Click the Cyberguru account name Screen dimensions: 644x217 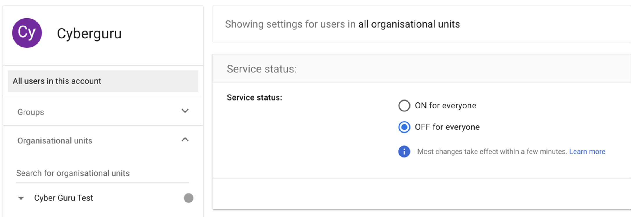89,33
